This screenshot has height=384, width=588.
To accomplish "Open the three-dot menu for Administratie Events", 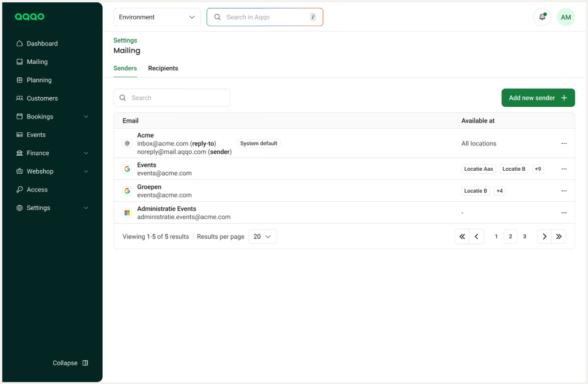I will click(x=563, y=213).
